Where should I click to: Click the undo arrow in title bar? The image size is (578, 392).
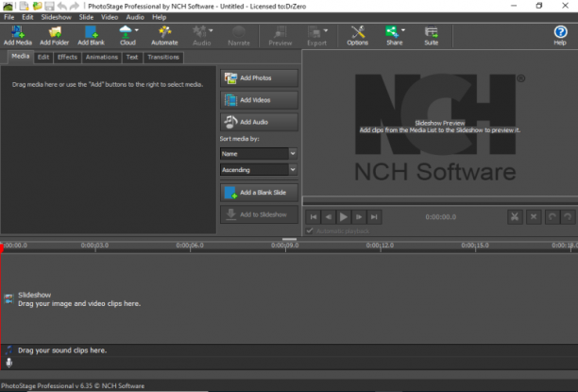pyautogui.click(x=62, y=6)
